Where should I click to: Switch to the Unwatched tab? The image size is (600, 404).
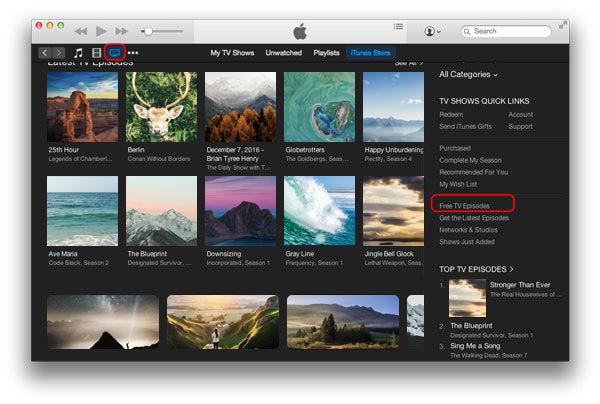click(x=284, y=53)
